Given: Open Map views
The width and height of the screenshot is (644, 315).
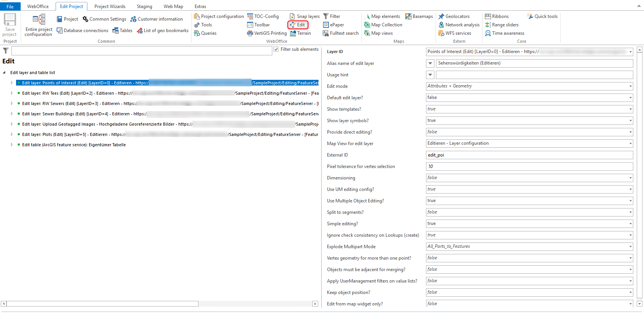Looking at the screenshot, I should pyautogui.click(x=379, y=33).
